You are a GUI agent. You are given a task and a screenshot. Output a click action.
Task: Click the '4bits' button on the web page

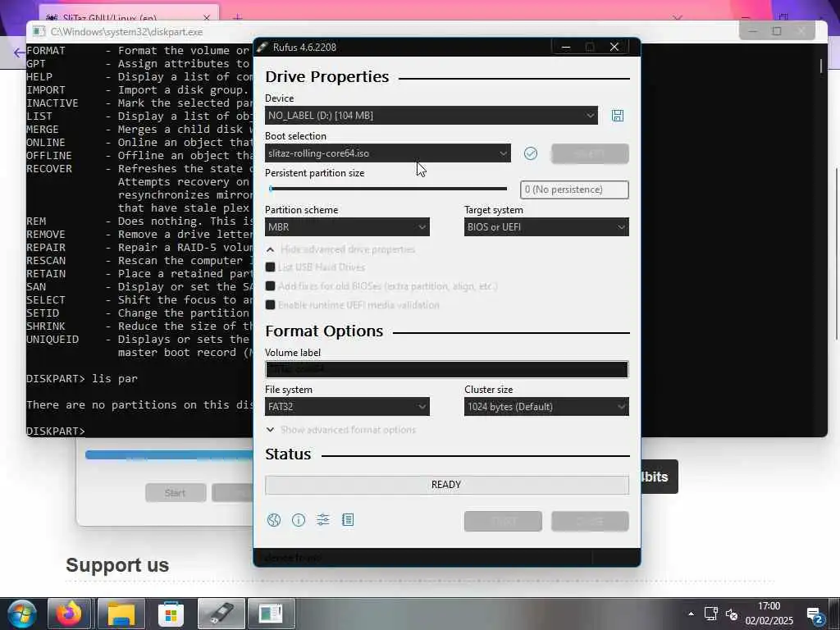point(660,477)
